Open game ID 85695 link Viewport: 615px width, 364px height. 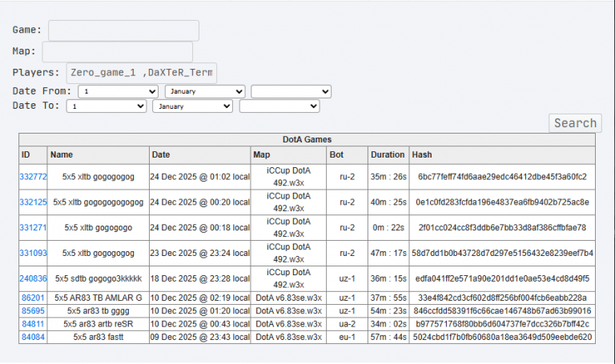(x=33, y=310)
